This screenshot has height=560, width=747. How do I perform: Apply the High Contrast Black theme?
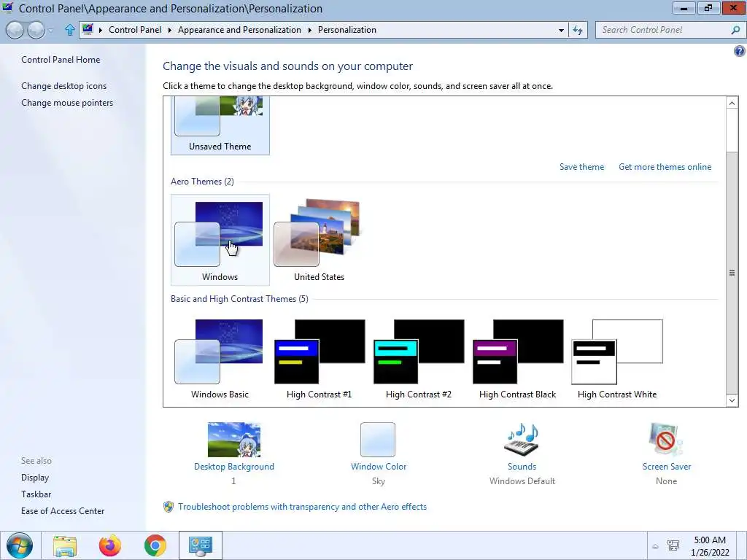pyautogui.click(x=517, y=359)
